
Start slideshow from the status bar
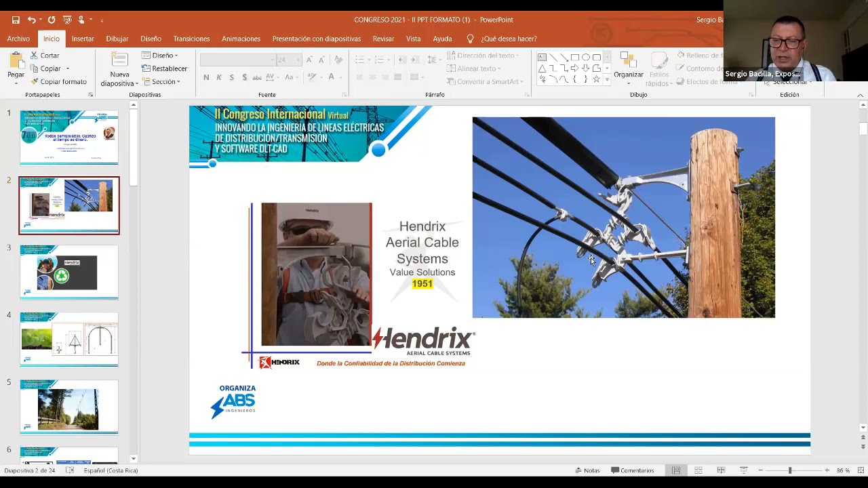[x=744, y=470]
